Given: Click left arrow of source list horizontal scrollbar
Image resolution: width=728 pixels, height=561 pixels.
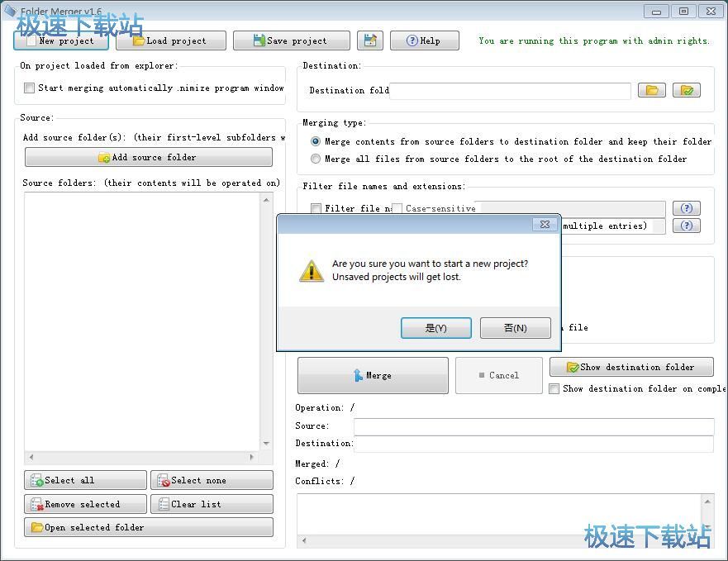Looking at the screenshot, I should (x=31, y=457).
